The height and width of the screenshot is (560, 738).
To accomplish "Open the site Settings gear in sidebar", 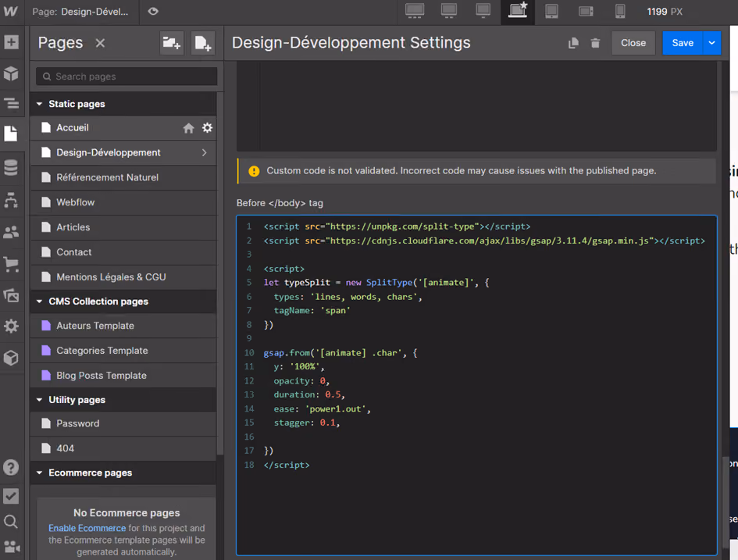I will pyautogui.click(x=11, y=326).
